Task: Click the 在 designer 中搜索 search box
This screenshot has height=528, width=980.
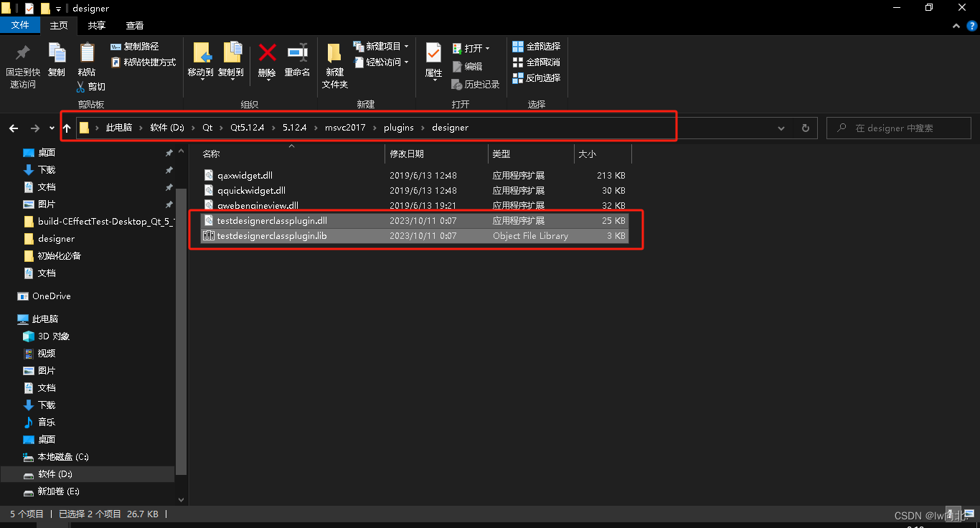Action: [898, 128]
